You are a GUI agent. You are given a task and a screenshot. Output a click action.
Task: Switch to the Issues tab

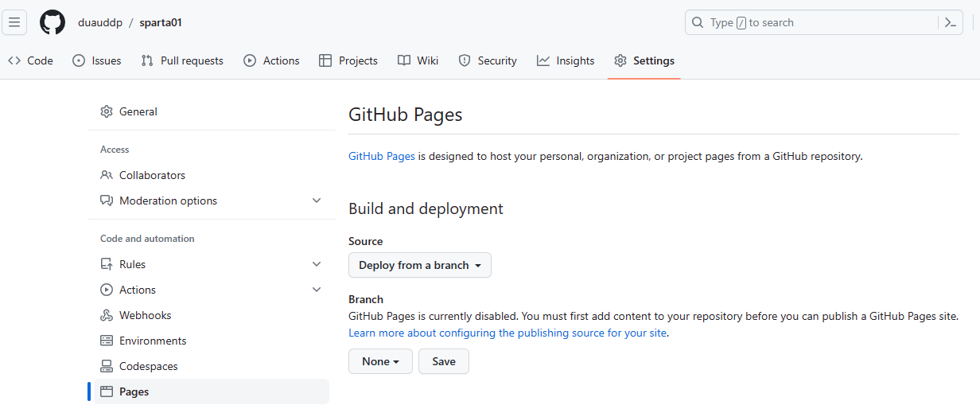tap(97, 60)
